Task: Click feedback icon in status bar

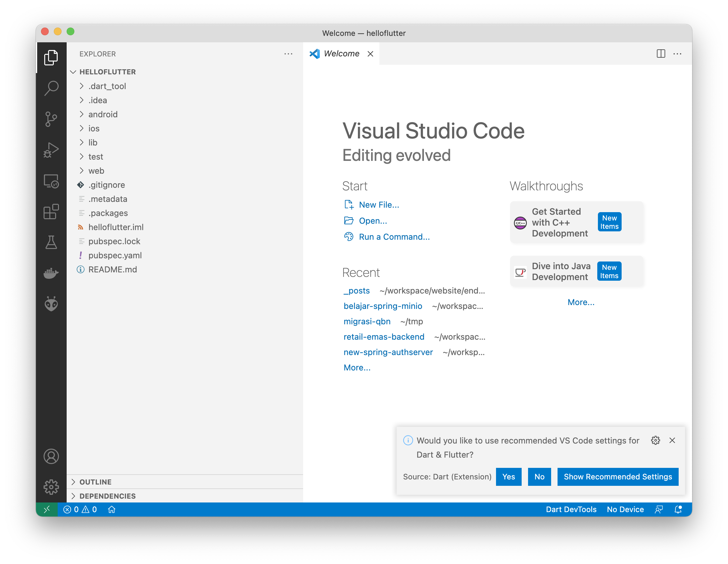Action: 659,509
